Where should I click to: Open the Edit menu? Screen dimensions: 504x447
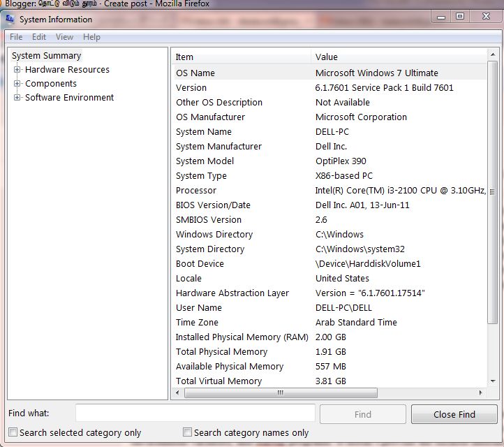tap(39, 37)
